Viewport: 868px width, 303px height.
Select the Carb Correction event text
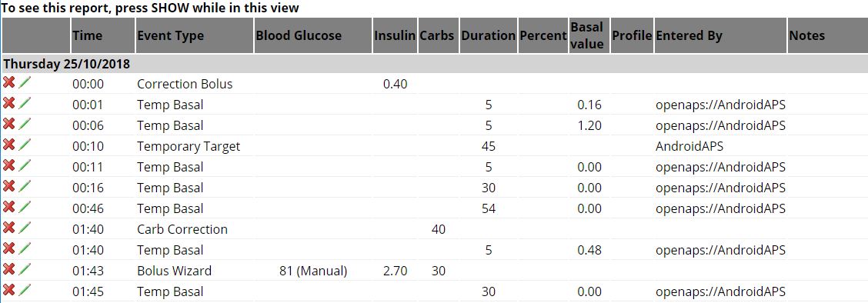182,229
